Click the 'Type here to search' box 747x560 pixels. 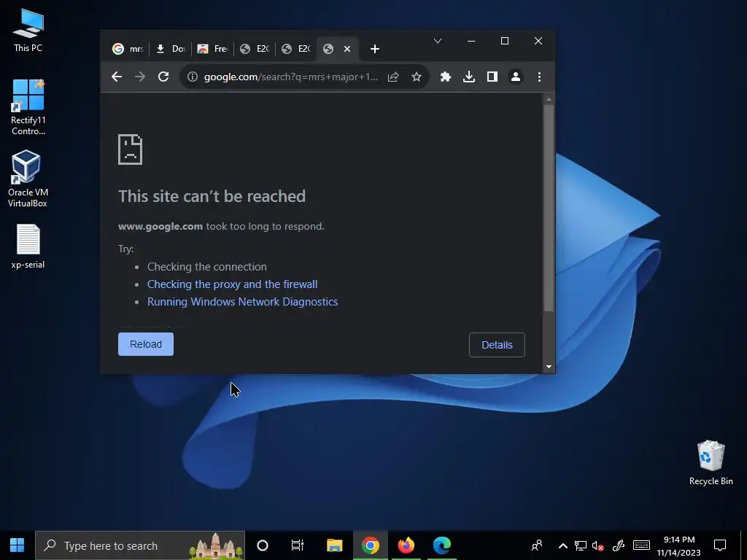(140, 545)
